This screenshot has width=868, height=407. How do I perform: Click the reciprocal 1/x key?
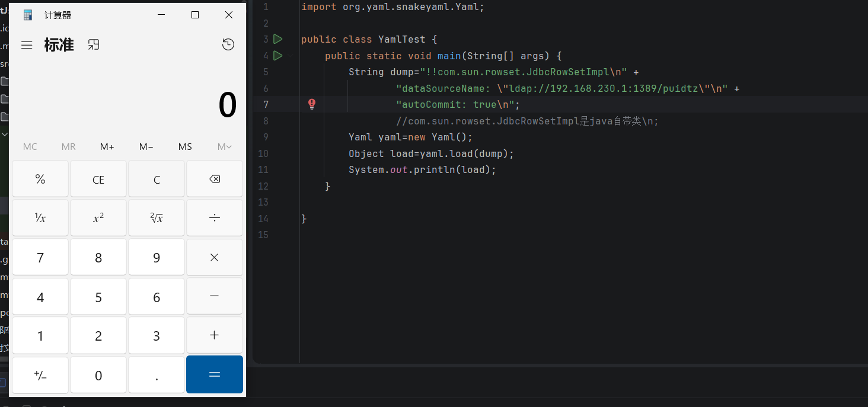click(x=40, y=218)
